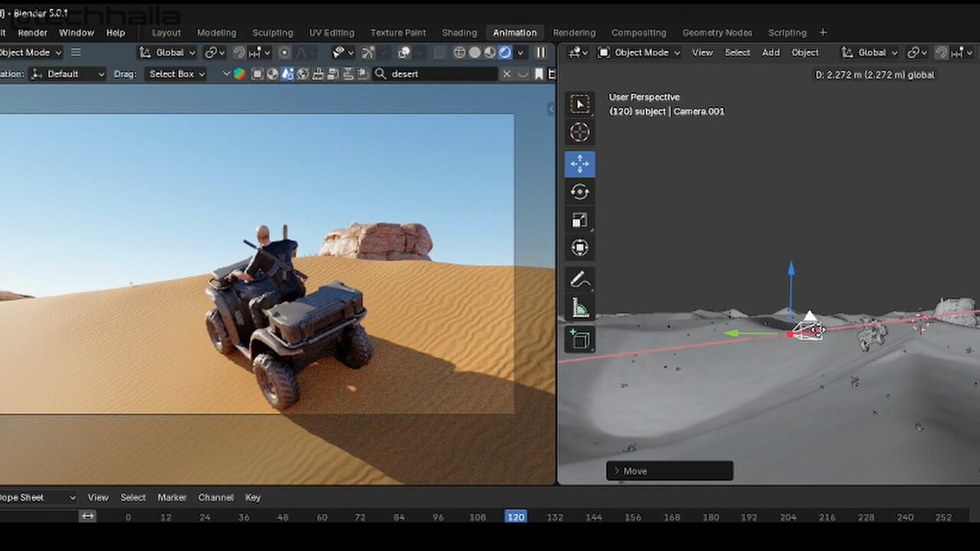Select the Measure tool
980x551 pixels.
[x=580, y=308]
